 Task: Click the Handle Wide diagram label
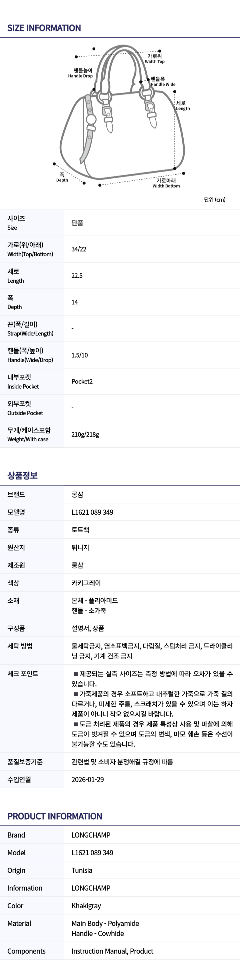pos(162,82)
